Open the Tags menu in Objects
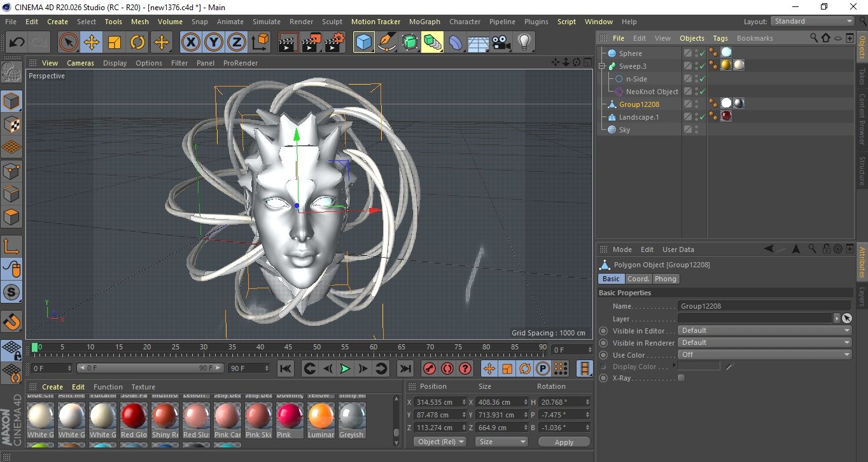868x462 pixels. 720,38
